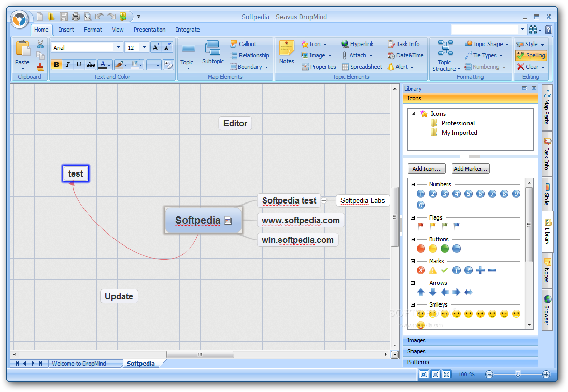Click the Paste clipboard icon

click(23, 49)
